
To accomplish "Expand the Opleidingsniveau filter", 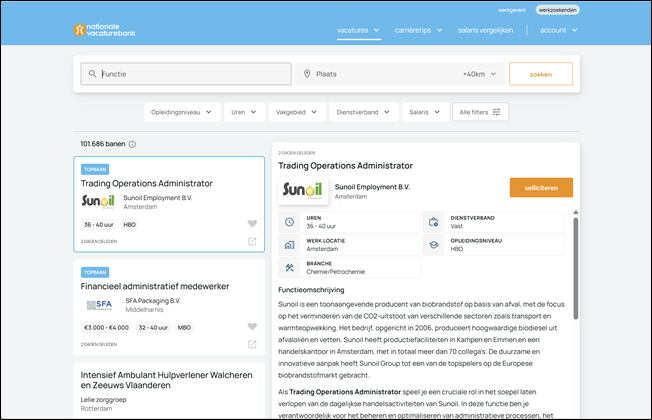I will [182, 112].
